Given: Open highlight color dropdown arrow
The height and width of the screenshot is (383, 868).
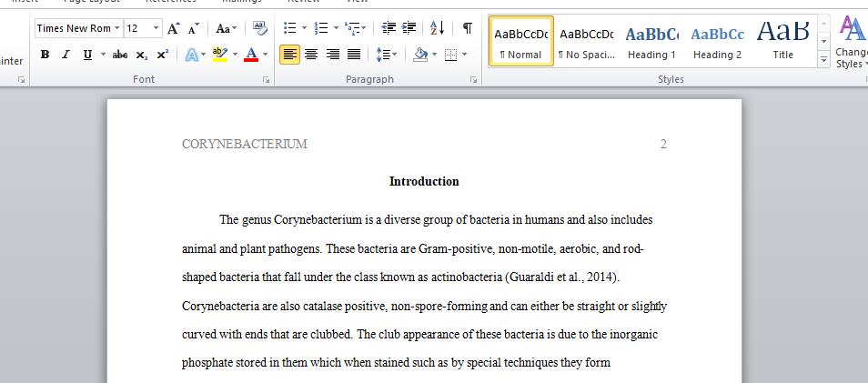Looking at the screenshot, I should point(235,55).
